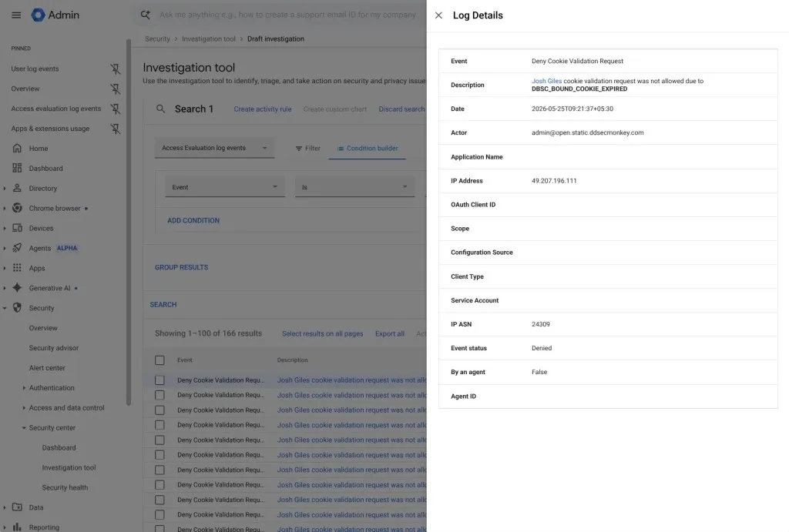This screenshot has height=532, width=789.
Task: Unpin Access evaluation log events
Action: coord(116,109)
